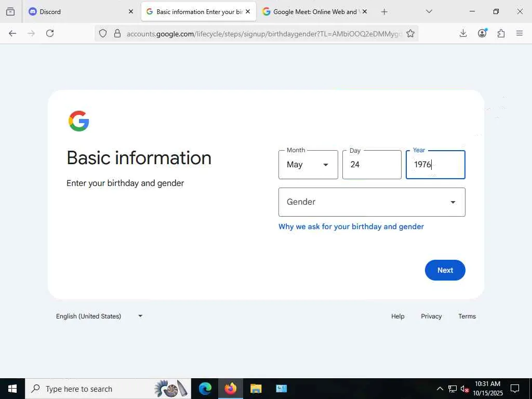Open the notification center icon

515,389
